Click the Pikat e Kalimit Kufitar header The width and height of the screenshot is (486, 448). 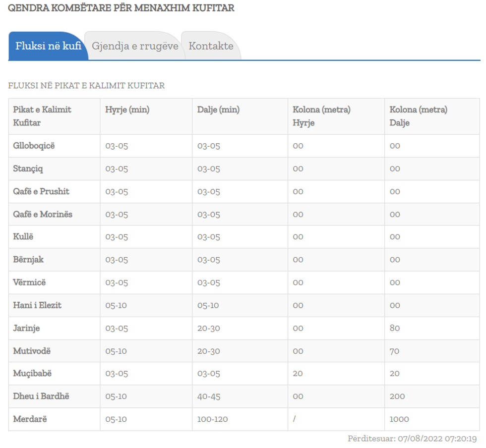click(42, 116)
